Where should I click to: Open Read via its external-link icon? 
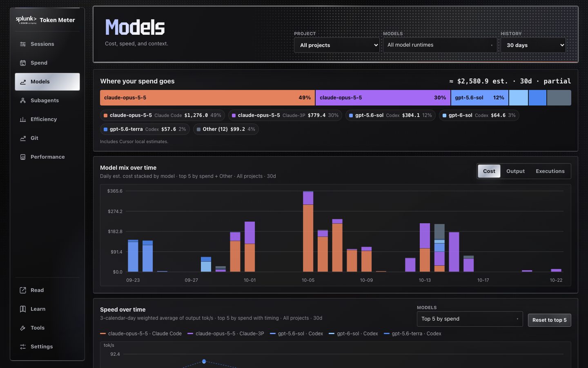pyautogui.click(x=23, y=290)
